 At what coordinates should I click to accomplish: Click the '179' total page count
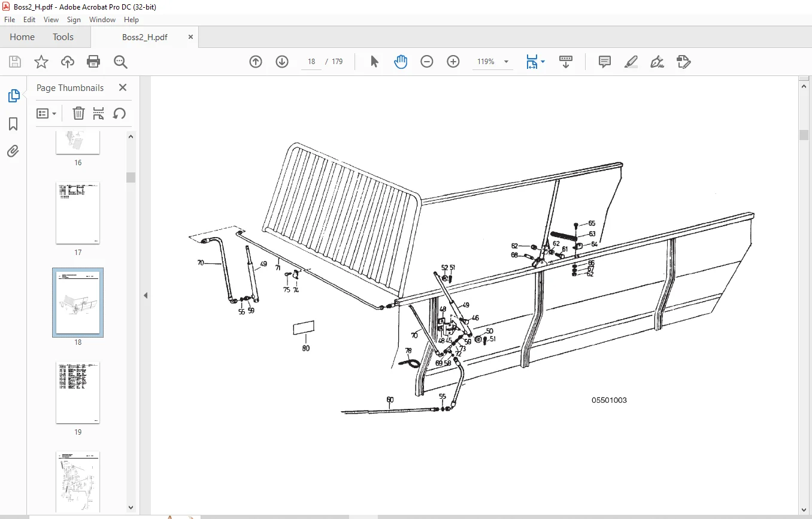337,62
